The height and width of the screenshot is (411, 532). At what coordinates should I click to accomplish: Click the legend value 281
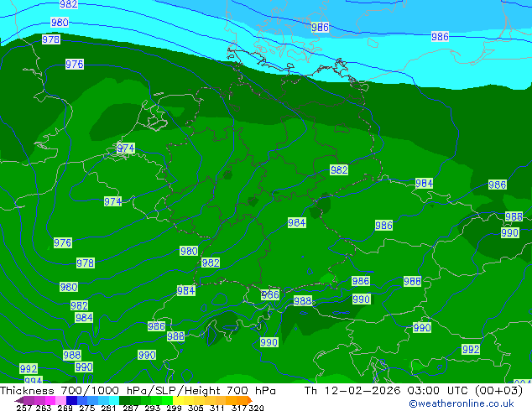[x=108, y=408]
